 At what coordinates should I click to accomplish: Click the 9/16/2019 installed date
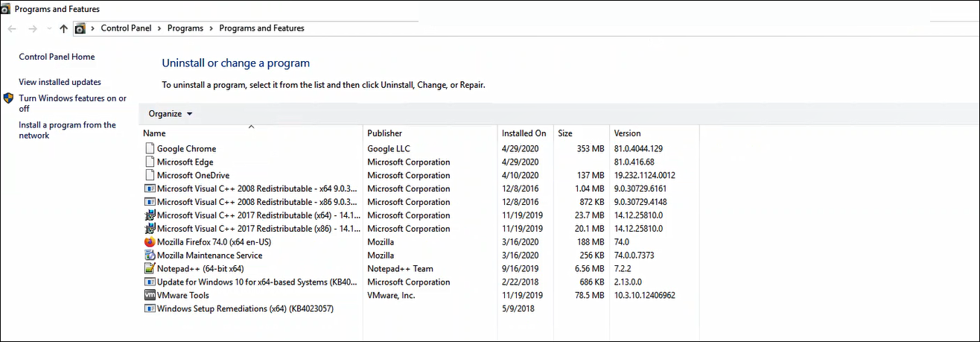(519, 269)
